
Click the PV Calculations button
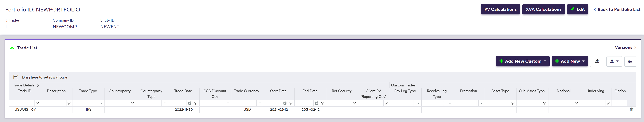(x=500, y=9)
